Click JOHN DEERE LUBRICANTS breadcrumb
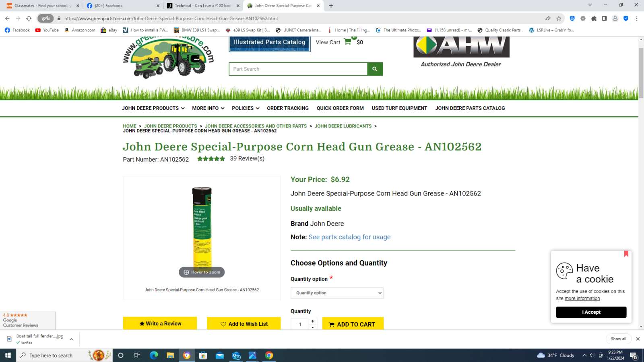This screenshot has height=362, width=644. point(343,126)
